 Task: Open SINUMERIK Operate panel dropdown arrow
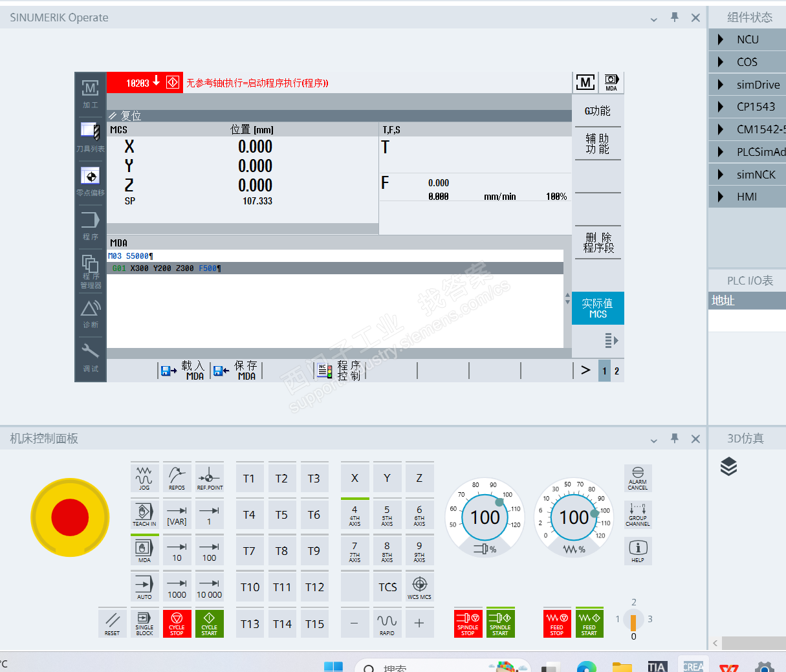(x=654, y=19)
